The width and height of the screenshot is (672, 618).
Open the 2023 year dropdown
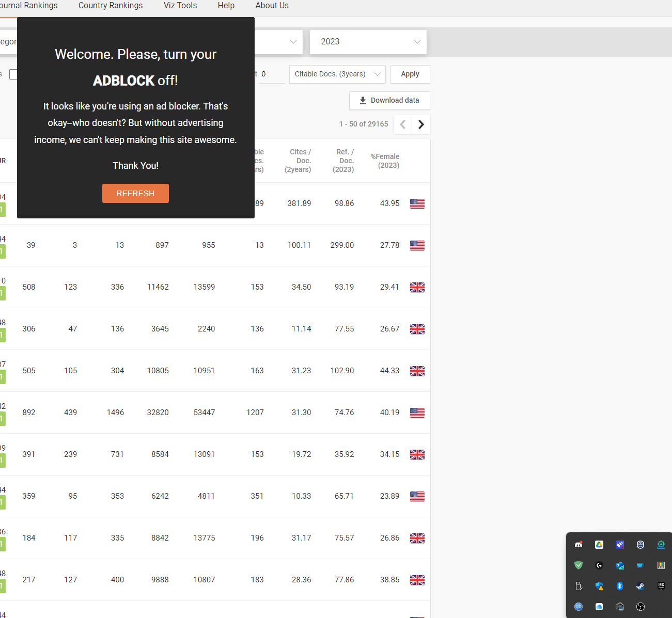click(x=368, y=42)
